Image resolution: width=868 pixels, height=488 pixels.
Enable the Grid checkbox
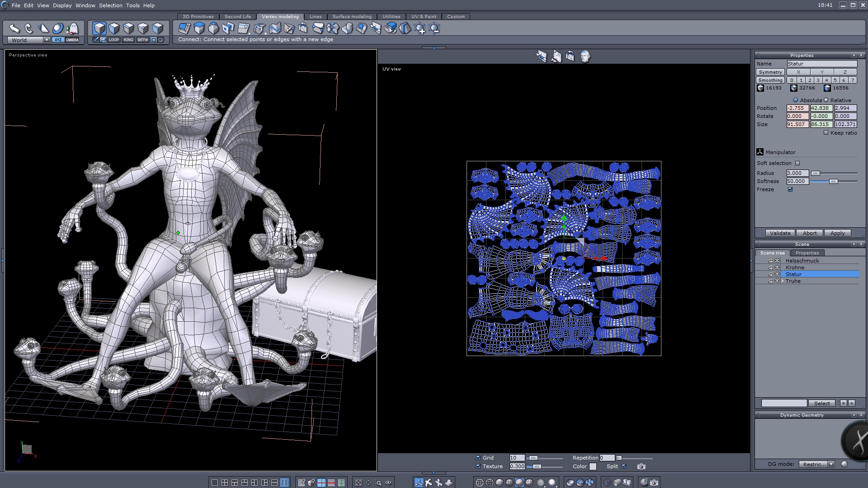click(x=478, y=458)
